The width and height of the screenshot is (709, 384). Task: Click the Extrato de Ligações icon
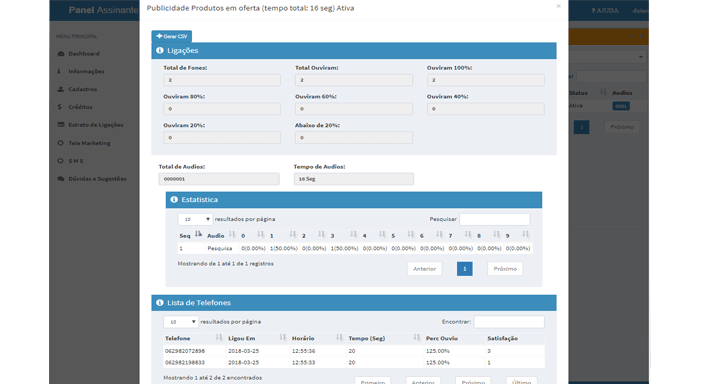61,125
